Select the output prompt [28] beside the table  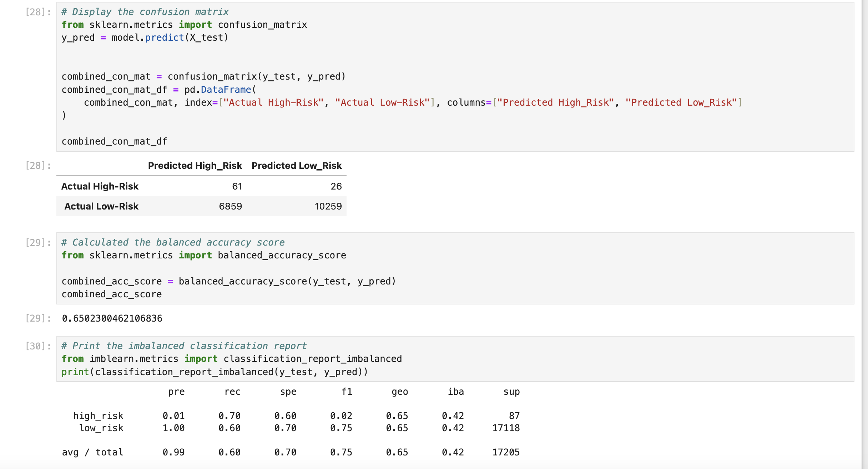pyautogui.click(x=38, y=166)
